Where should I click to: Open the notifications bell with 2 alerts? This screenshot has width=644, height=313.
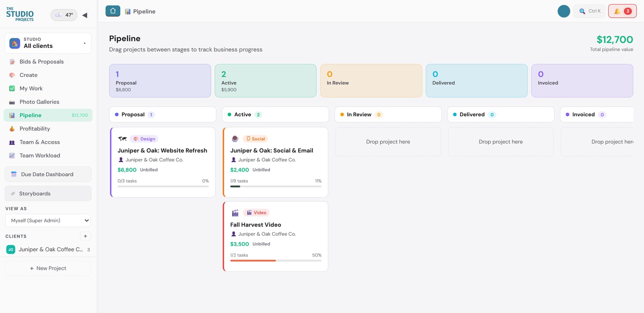click(622, 11)
